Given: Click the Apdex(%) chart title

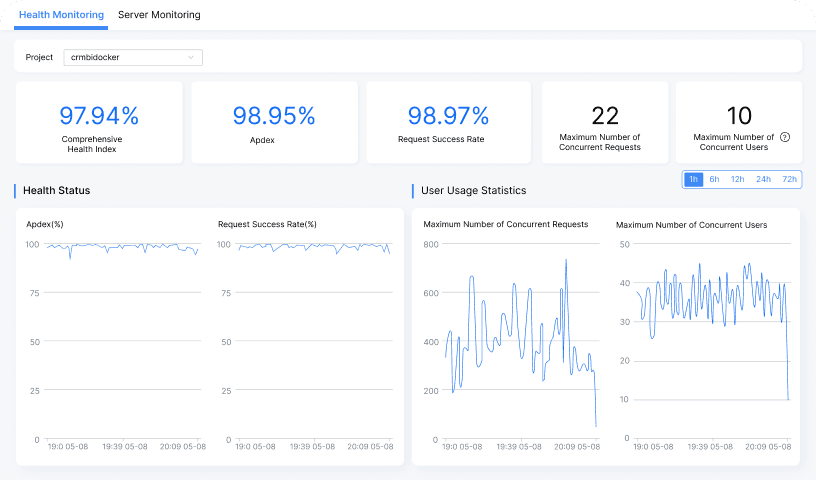Looking at the screenshot, I should click(x=45, y=224).
